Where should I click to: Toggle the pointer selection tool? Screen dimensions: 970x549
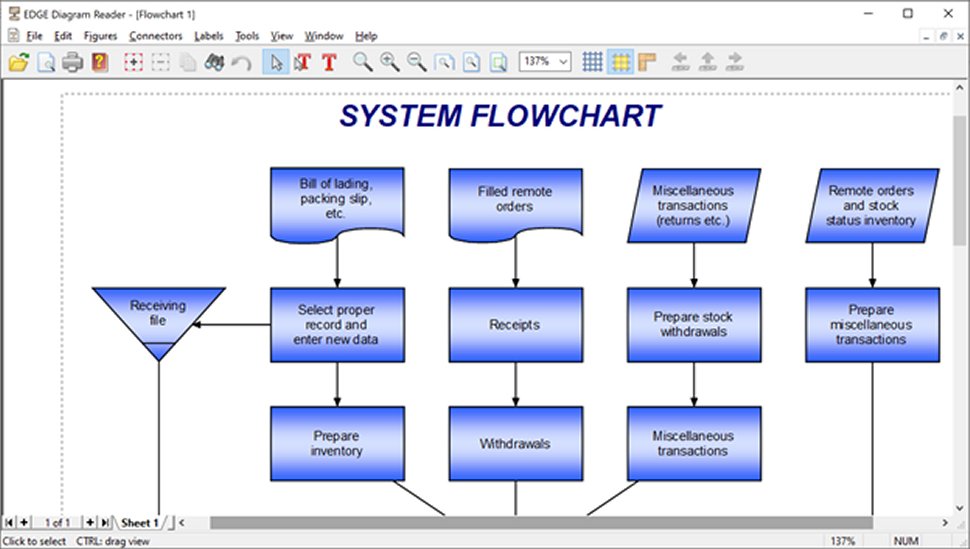coord(276,62)
